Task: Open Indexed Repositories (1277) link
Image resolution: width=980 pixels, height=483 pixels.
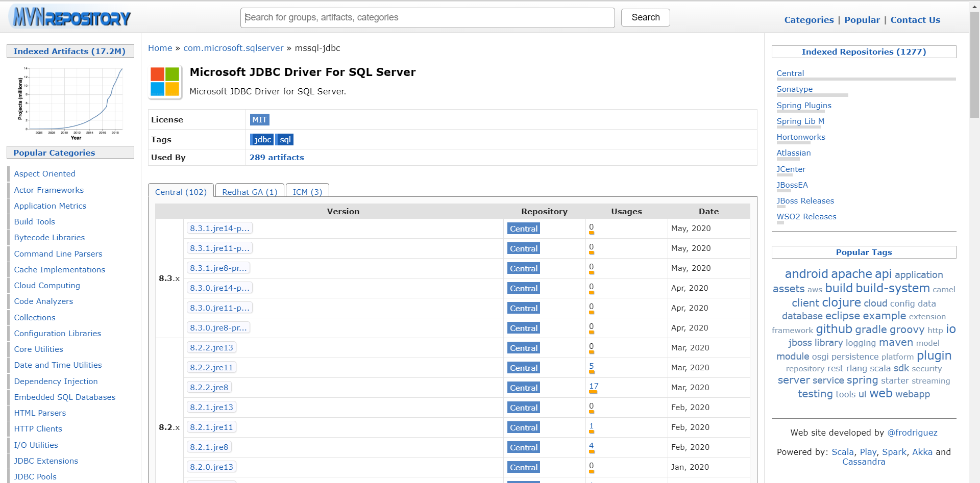Action: pos(864,52)
